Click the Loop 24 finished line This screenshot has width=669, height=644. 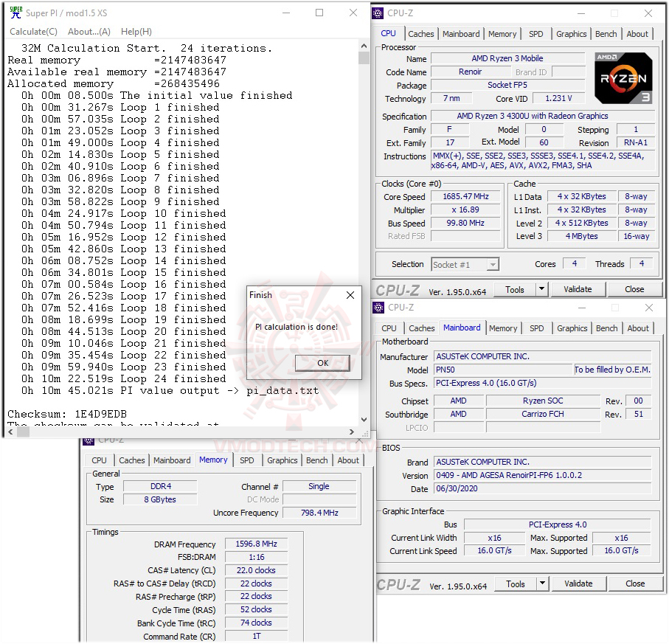124,379
